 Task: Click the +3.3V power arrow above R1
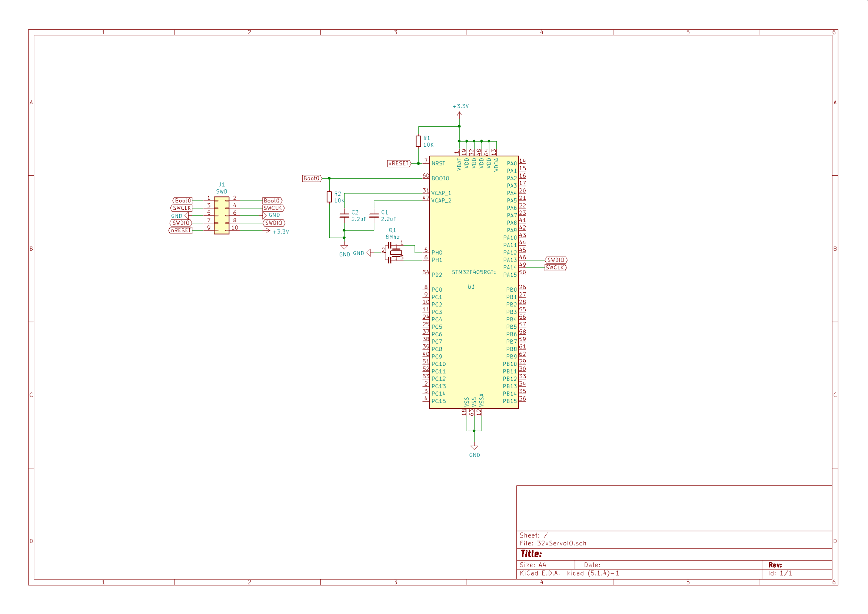coord(459,114)
